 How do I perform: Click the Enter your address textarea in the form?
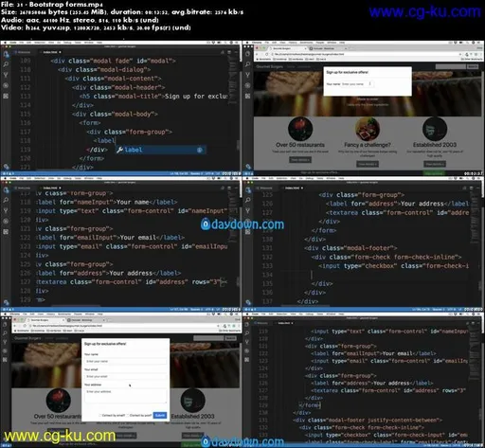point(125,396)
